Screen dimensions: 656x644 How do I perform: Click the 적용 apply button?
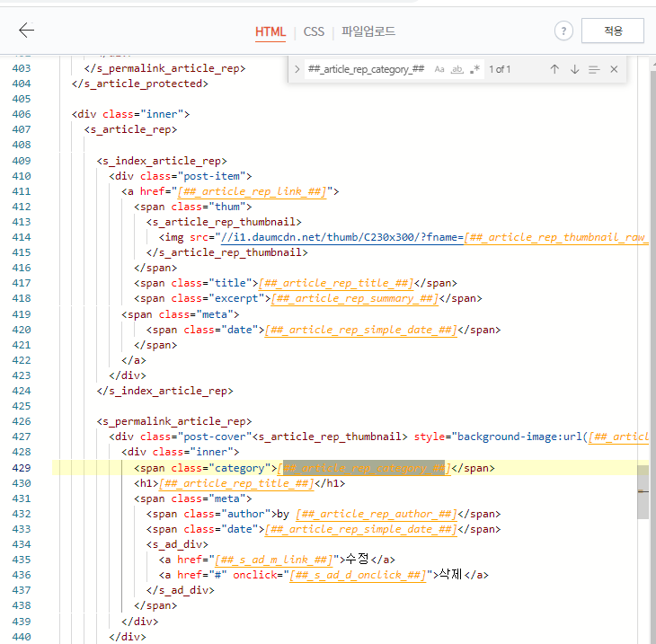pyautogui.click(x=613, y=31)
